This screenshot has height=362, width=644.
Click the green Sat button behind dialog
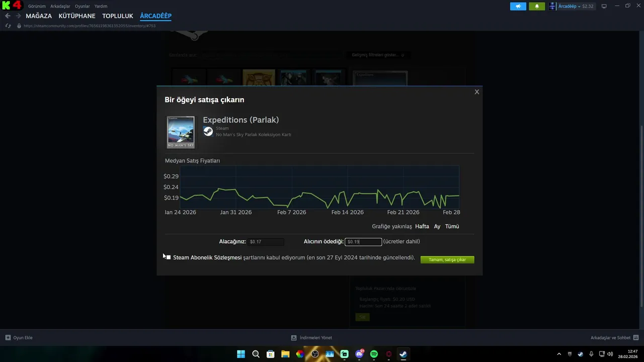pyautogui.click(x=362, y=317)
